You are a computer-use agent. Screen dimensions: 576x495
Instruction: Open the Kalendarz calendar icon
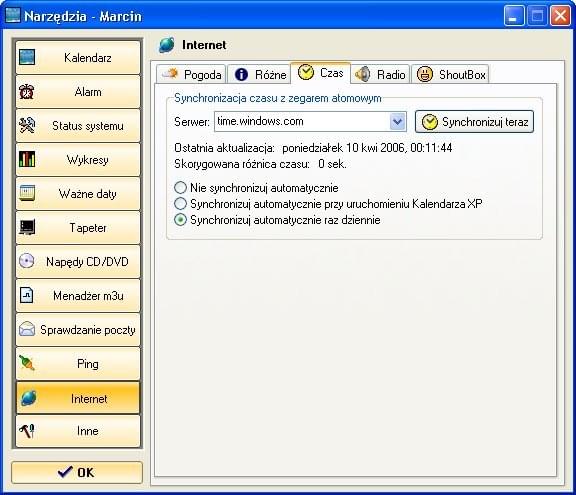click(27, 57)
